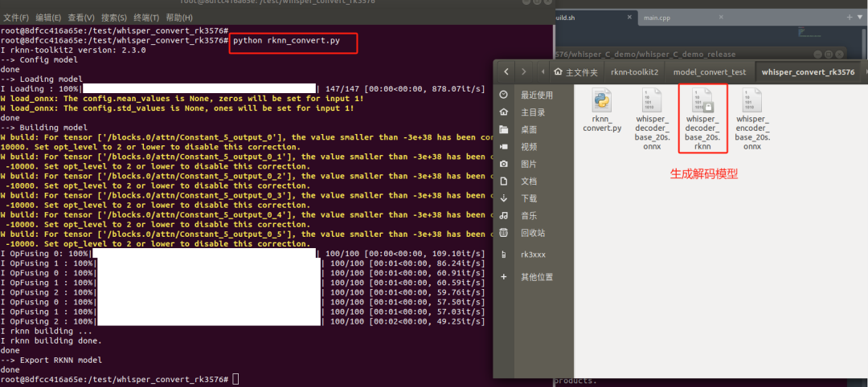
Task: Open the 查看(V) terminal menu
Action: (x=81, y=18)
